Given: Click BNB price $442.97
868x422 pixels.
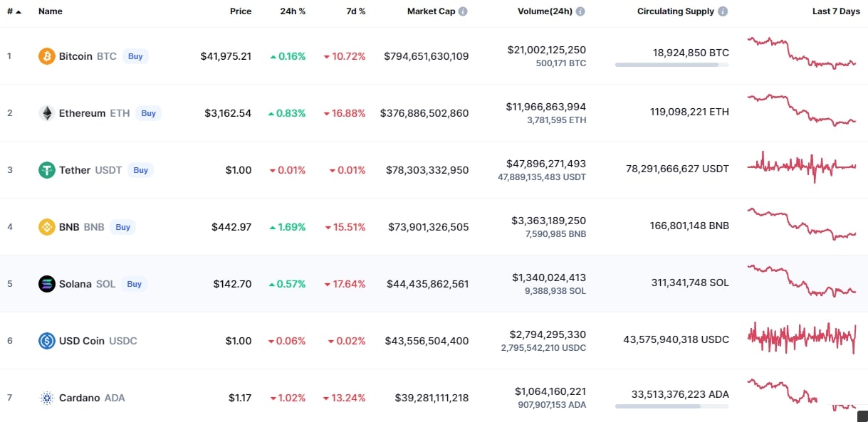Looking at the screenshot, I should [x=231, y=227].
